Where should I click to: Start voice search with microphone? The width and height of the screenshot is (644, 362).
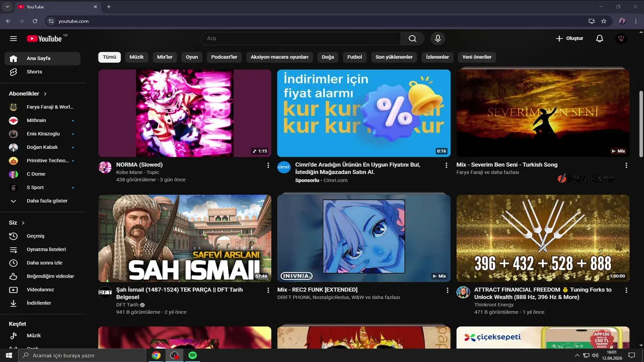pyautogui.click(x=438, y=39)
